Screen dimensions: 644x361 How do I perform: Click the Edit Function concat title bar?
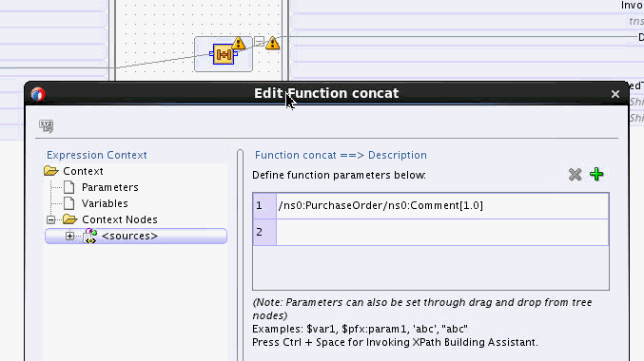(x=326, y=93)
